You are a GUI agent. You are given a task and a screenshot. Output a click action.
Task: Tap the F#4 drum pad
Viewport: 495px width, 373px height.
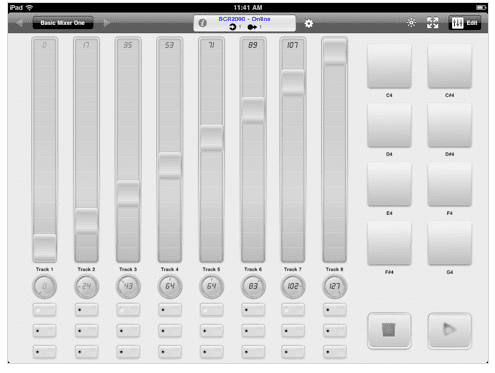389,243
